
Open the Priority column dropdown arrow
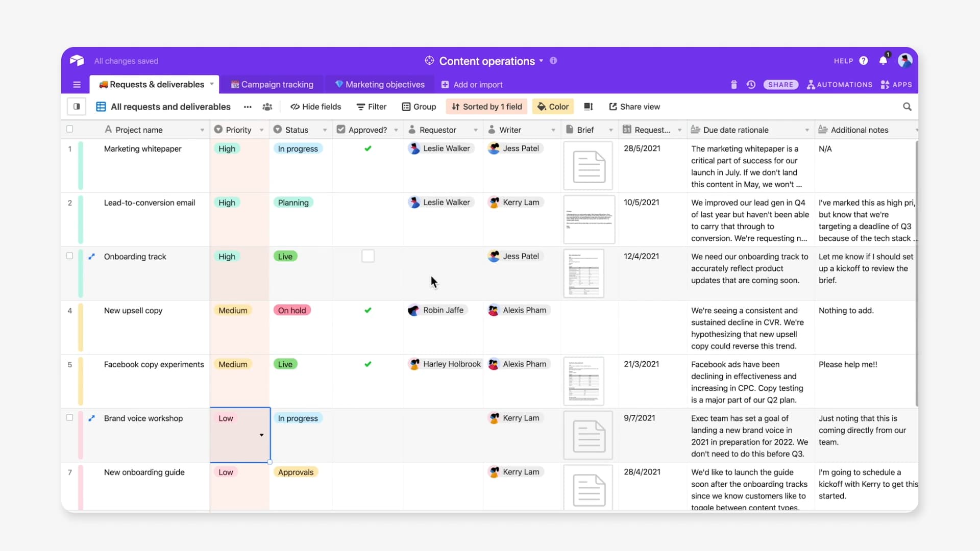coord(261,130)
